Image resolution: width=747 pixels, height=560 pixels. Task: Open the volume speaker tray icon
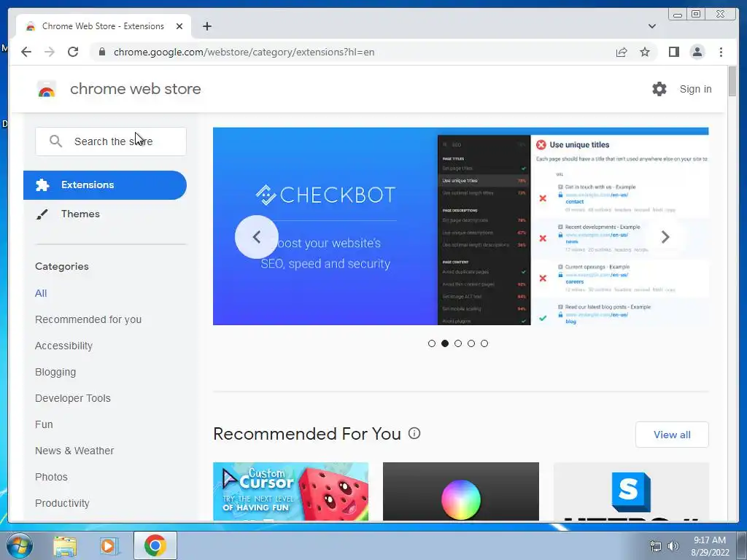click(673, 546)
